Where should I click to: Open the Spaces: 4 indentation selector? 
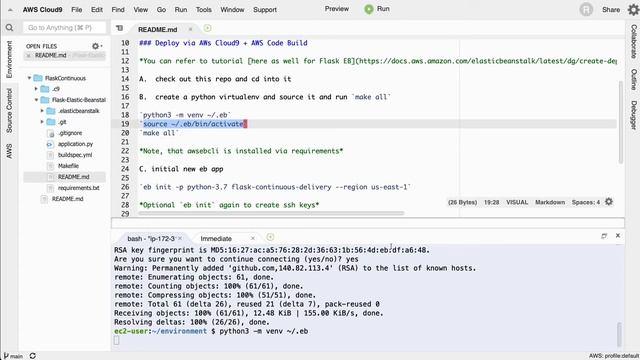pyautogui.click(x=586, y=202)
